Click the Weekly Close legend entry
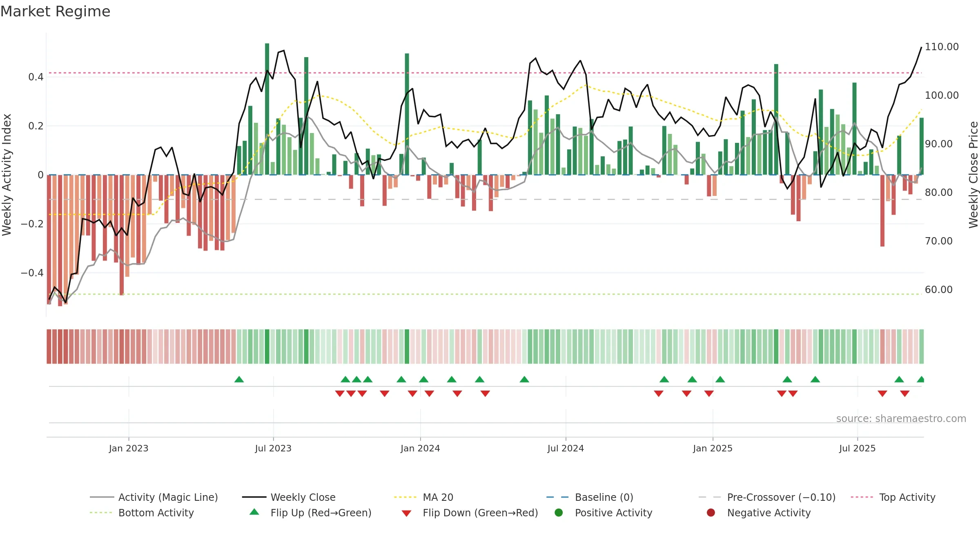Image resolution: width=980 pixels, height=551 pixels. pos(289,497)
